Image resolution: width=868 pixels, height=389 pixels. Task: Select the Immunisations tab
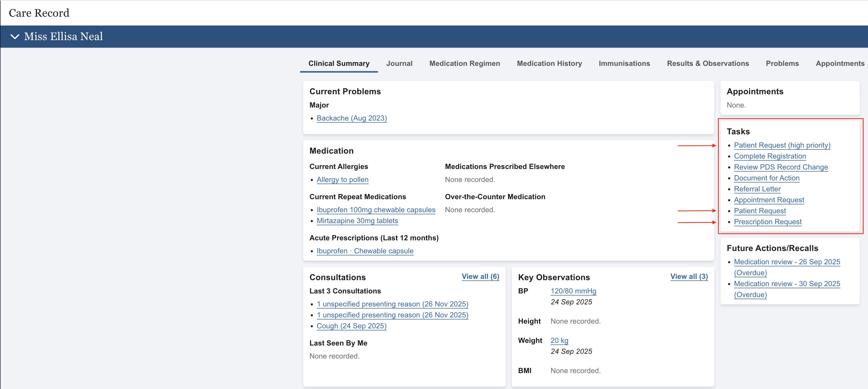(624, 63)
